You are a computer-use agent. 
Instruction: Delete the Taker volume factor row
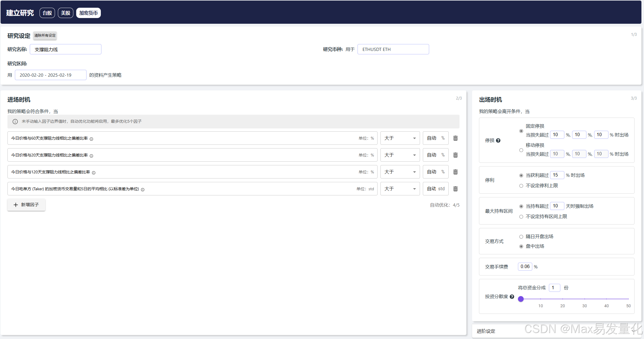pyautogui.click(x=455, y=189)
